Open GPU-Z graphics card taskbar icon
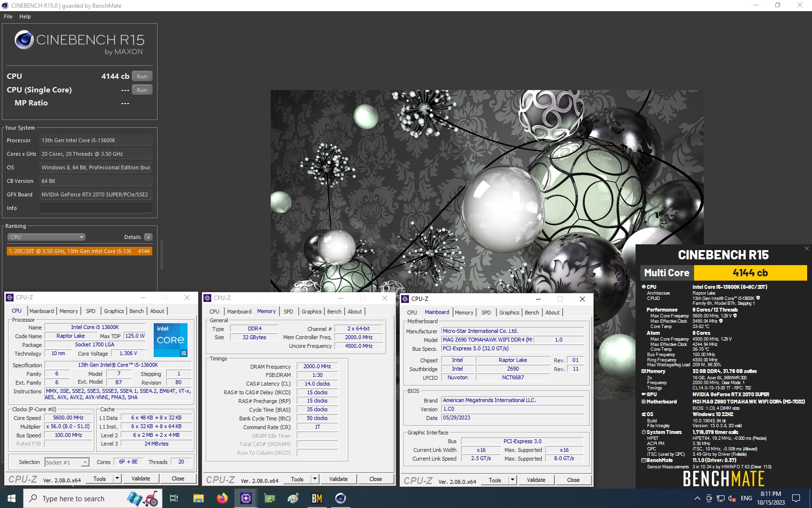812x508 pixels. (x=270, y=498)
